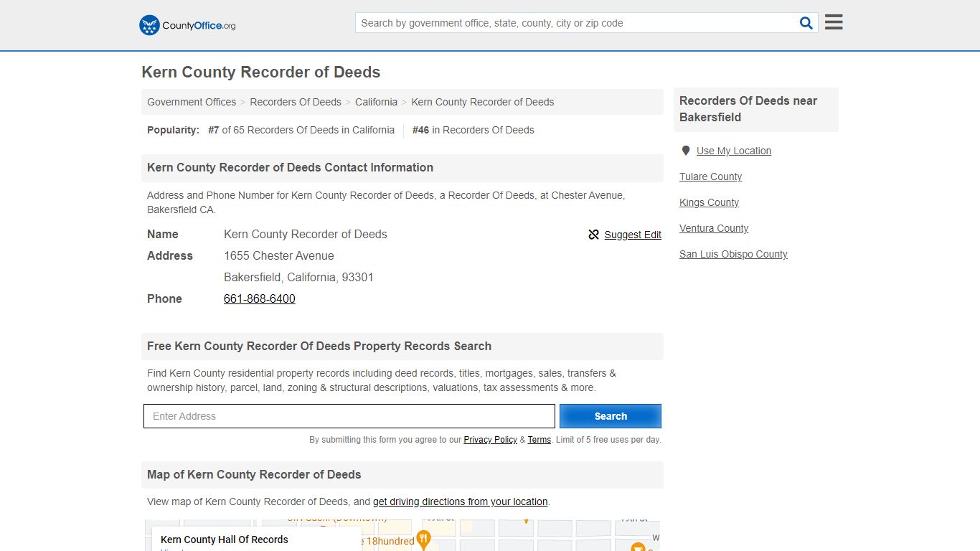Click the Suggest Edit pencil icon
The image size is (980, 551).
point(593,235)
